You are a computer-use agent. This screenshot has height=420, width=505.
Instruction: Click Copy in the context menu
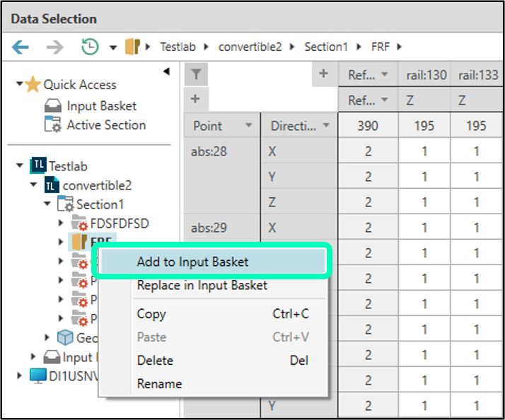(x=151, y=314)
